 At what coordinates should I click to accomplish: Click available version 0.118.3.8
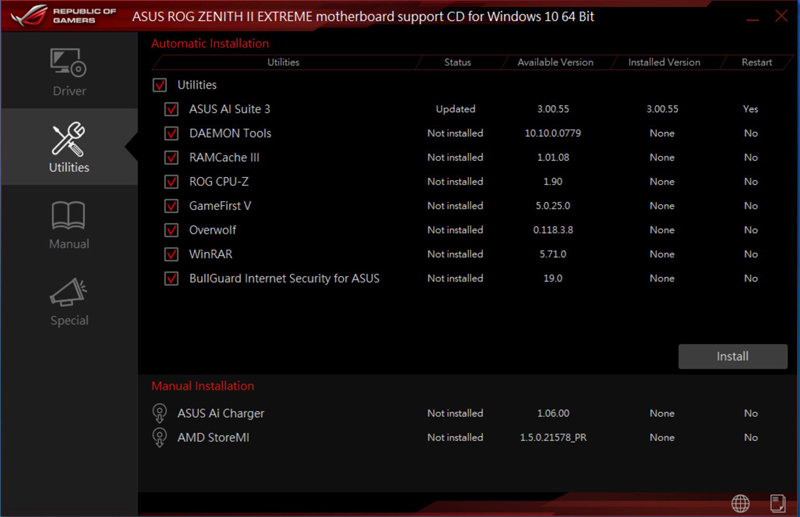[x=553, y=230]
